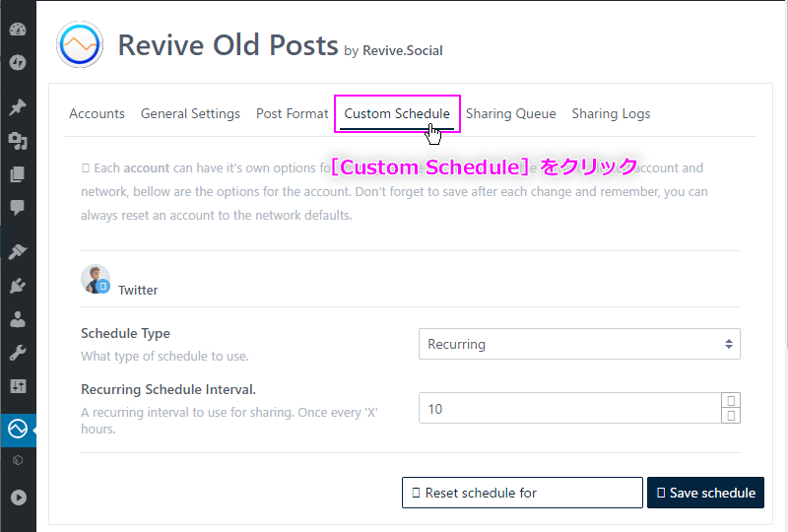Click the Twitter account label

point(138,290)
